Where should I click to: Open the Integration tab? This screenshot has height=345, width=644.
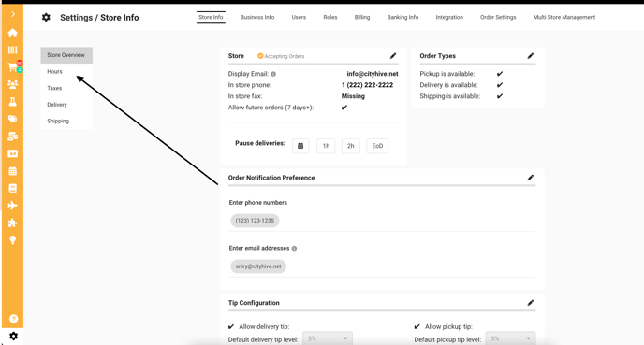pos(449,17)
